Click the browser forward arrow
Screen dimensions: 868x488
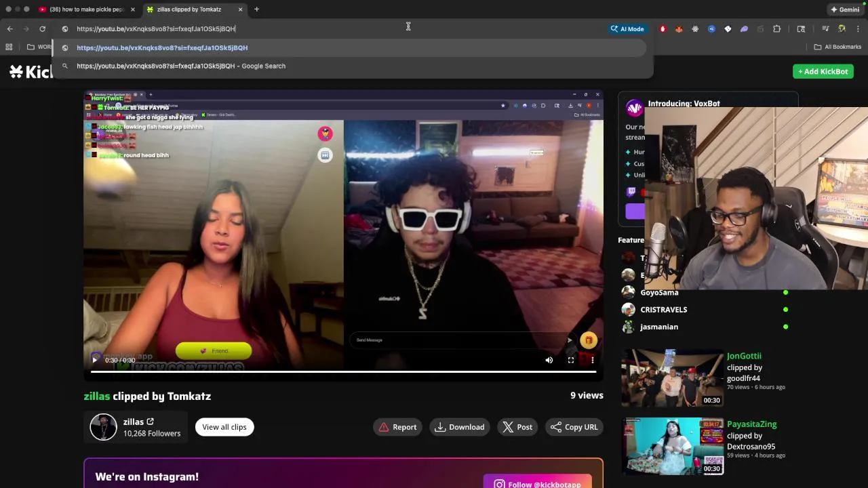coord(26,29)
